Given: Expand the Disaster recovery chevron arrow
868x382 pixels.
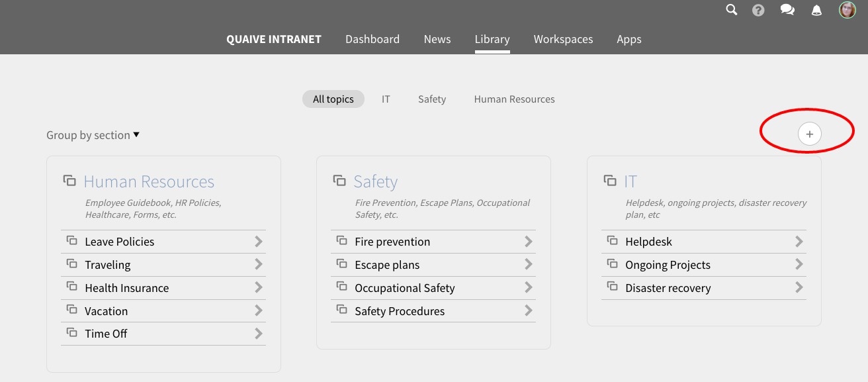Looking at the screenshot, I should 799,288.
